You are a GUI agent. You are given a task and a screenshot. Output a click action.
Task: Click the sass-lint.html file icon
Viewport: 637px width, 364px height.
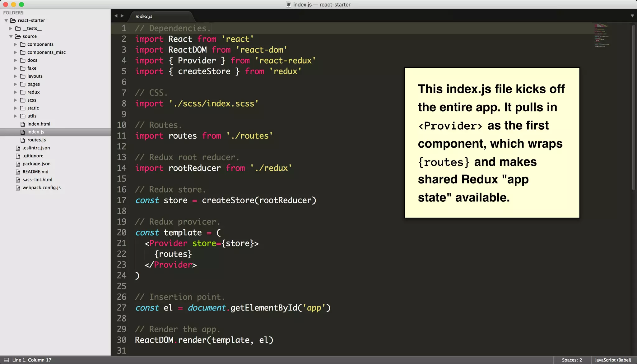(18, 180)
